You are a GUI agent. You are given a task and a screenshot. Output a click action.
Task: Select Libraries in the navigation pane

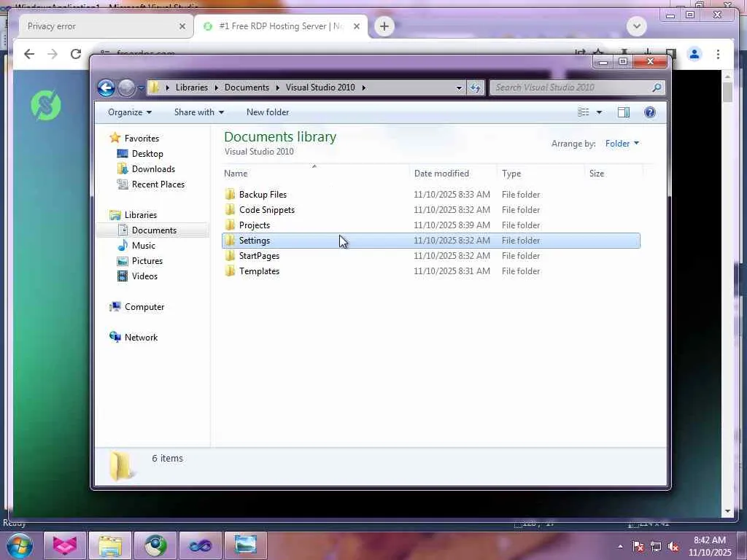(x=141, y=215)
